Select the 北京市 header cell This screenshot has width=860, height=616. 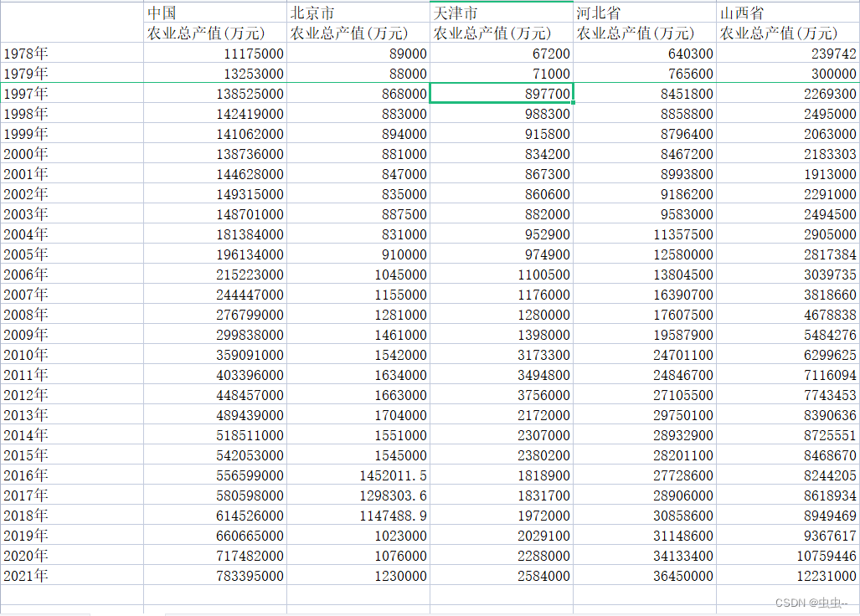click(358, 13)
